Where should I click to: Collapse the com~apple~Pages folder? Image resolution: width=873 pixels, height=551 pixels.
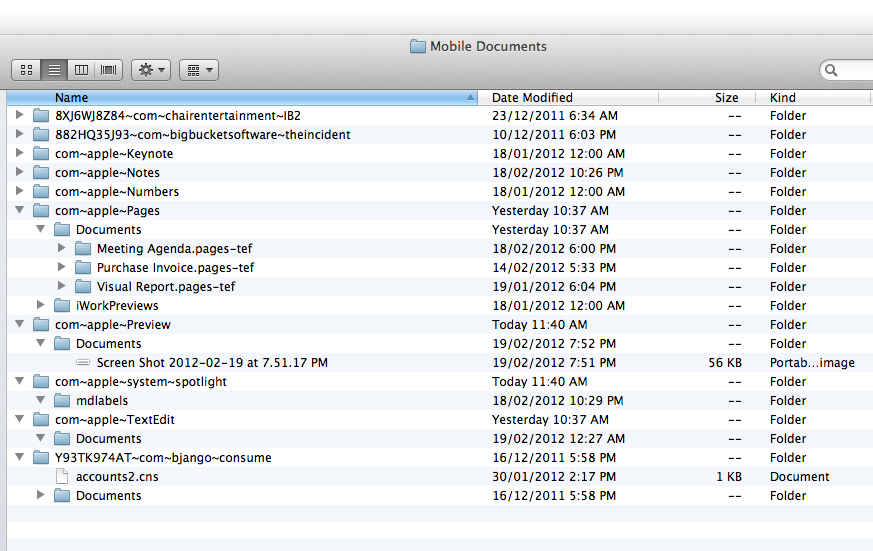19,210
